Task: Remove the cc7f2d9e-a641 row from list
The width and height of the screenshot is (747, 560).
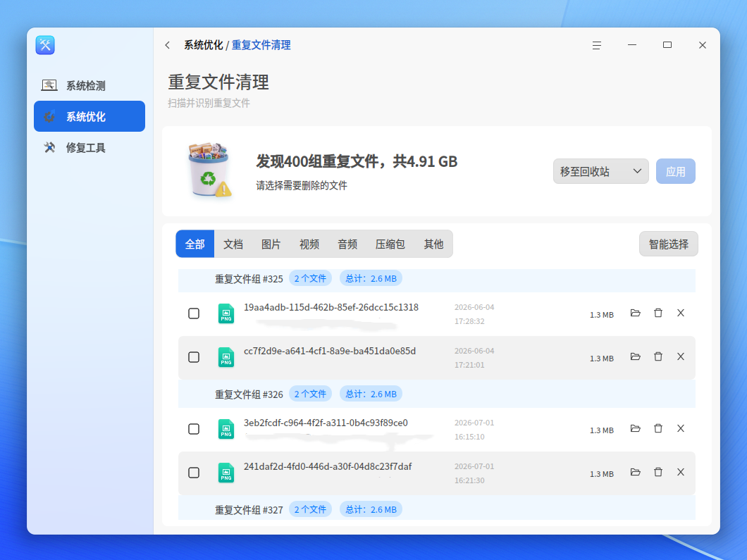Action: point(681,356)
